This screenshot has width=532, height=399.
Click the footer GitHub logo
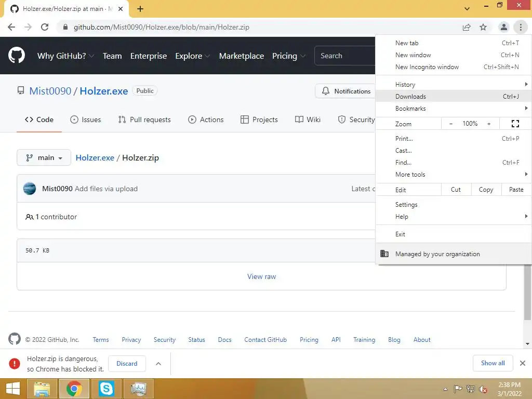click(x=14, y=339)
